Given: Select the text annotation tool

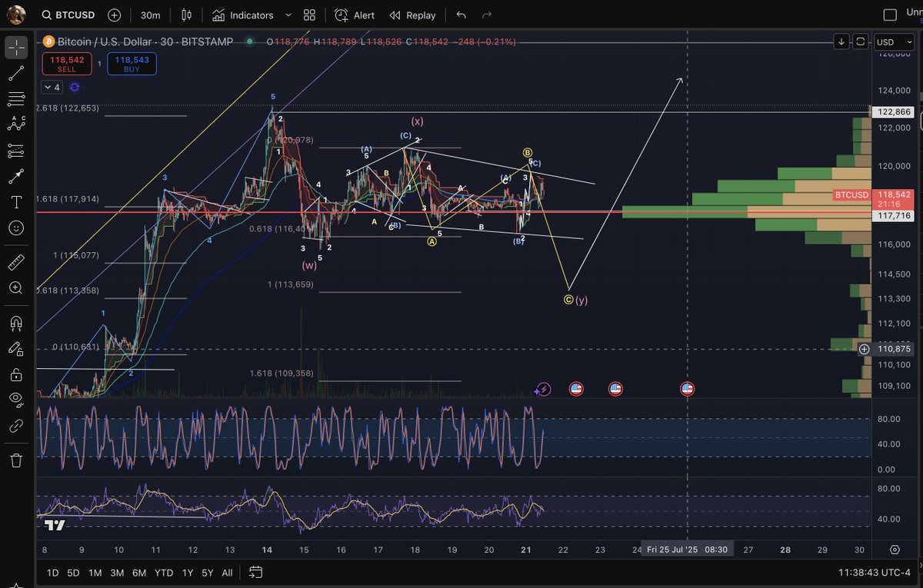Looking at the screenshot, I should pyautogui.click(x=16, y=202).
